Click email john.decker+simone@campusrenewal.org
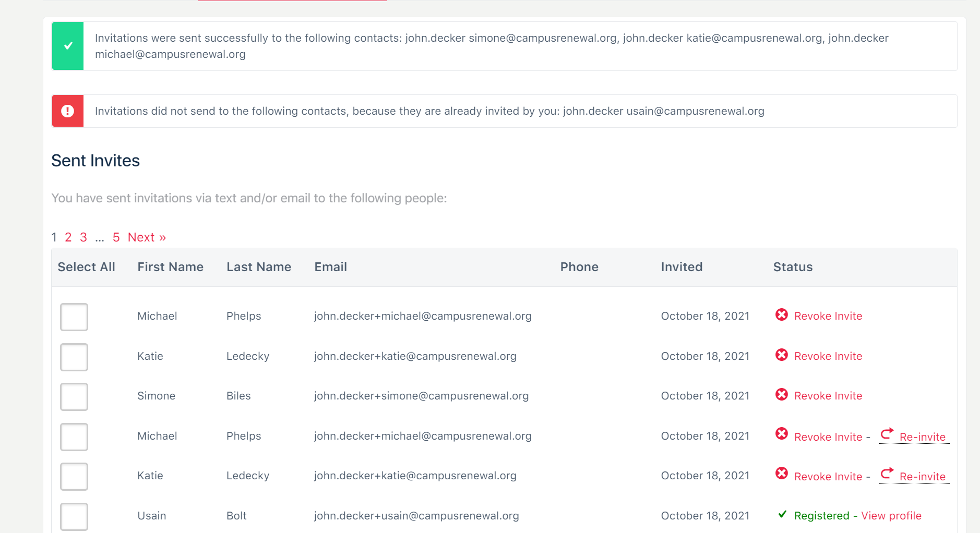The width and height of the screenshot is (980, 533). click(x=421, y=396)
